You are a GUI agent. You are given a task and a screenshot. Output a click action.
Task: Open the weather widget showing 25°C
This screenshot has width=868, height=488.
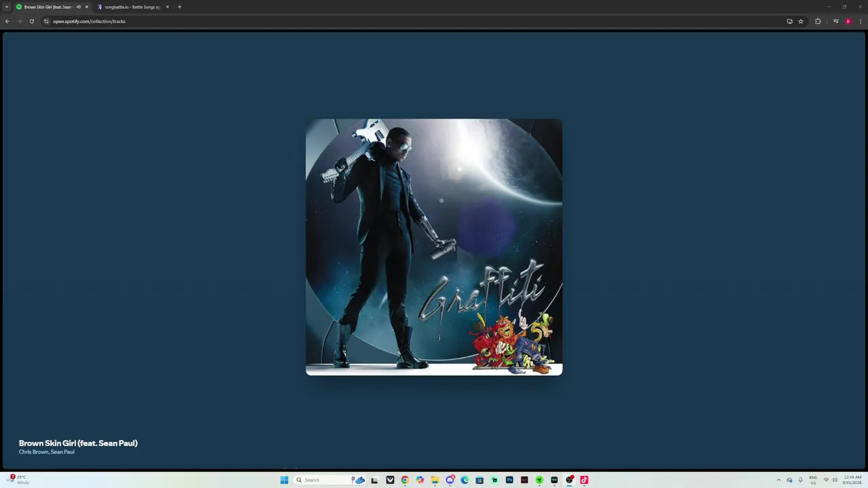(x=19, y=479)
